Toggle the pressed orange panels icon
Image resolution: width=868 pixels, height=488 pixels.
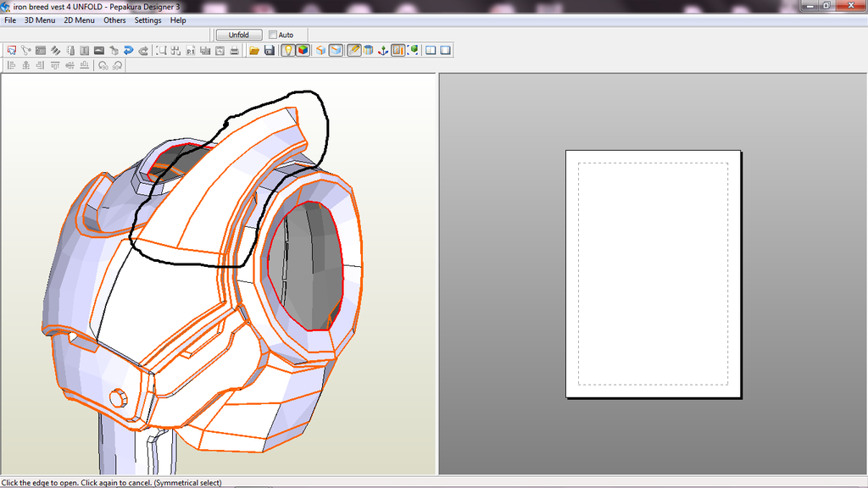click(398, 50)
